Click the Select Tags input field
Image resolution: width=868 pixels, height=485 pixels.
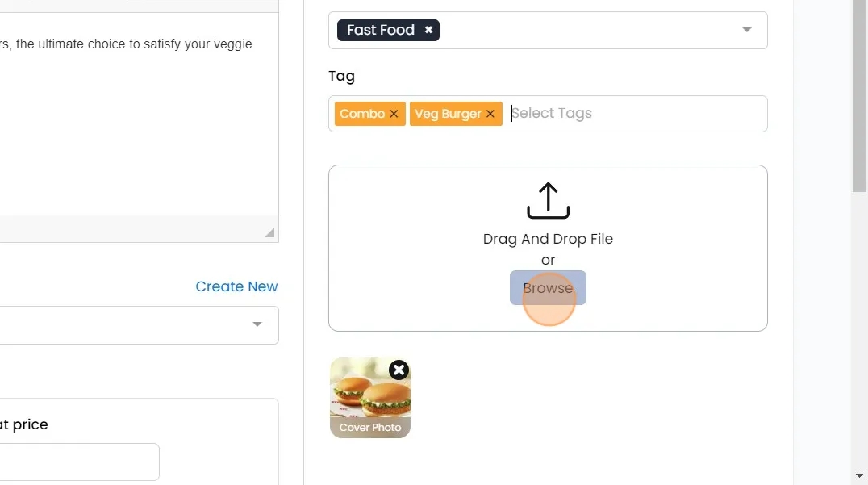(x=629, y=114)
